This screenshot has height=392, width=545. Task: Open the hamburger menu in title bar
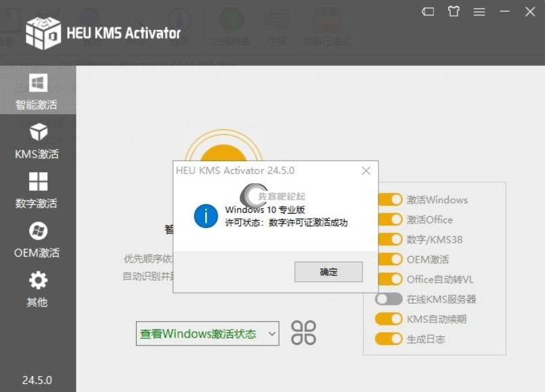pos(479,11)
